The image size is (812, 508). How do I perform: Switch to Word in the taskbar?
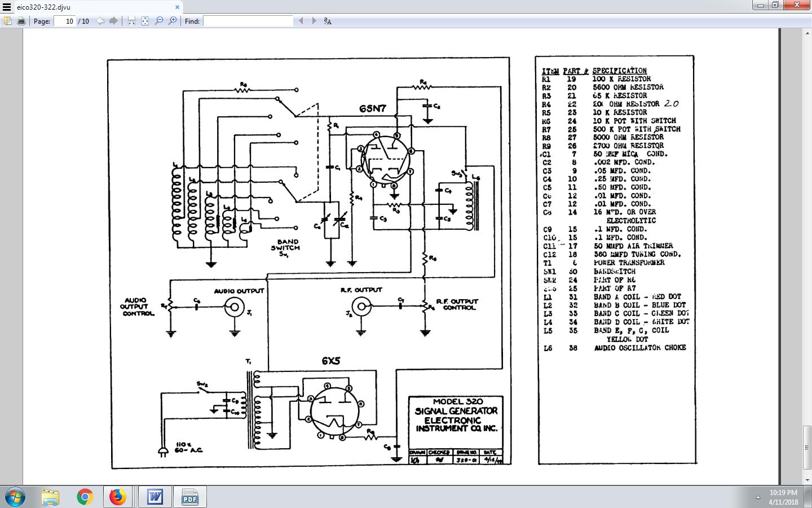click(154, 497)
